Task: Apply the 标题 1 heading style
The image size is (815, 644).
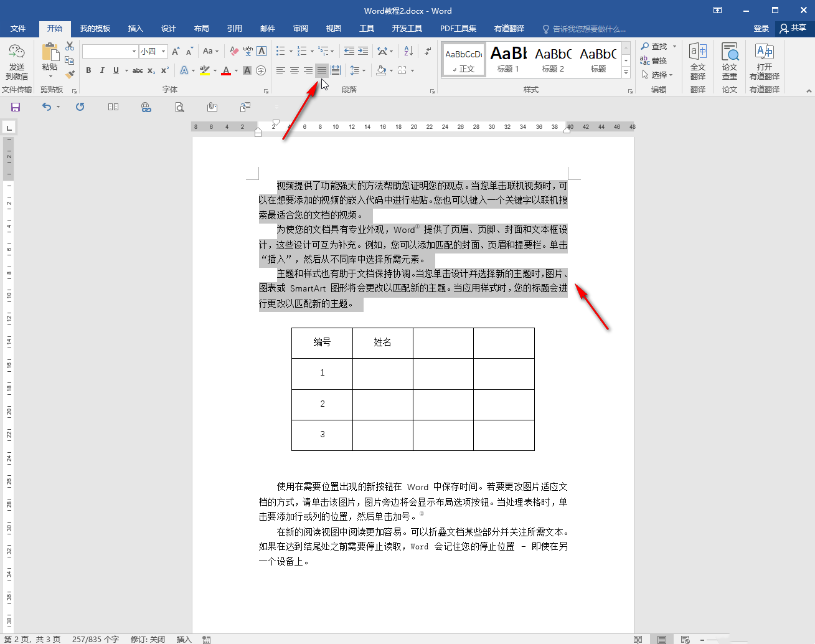Action: point(508,60)
